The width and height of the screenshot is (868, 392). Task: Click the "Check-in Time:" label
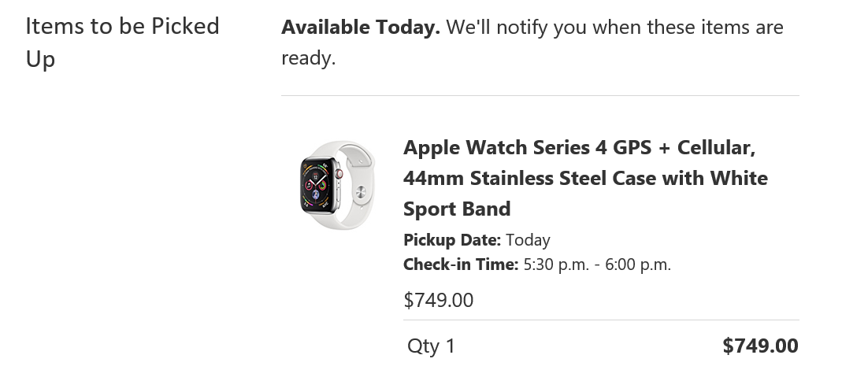460,264
